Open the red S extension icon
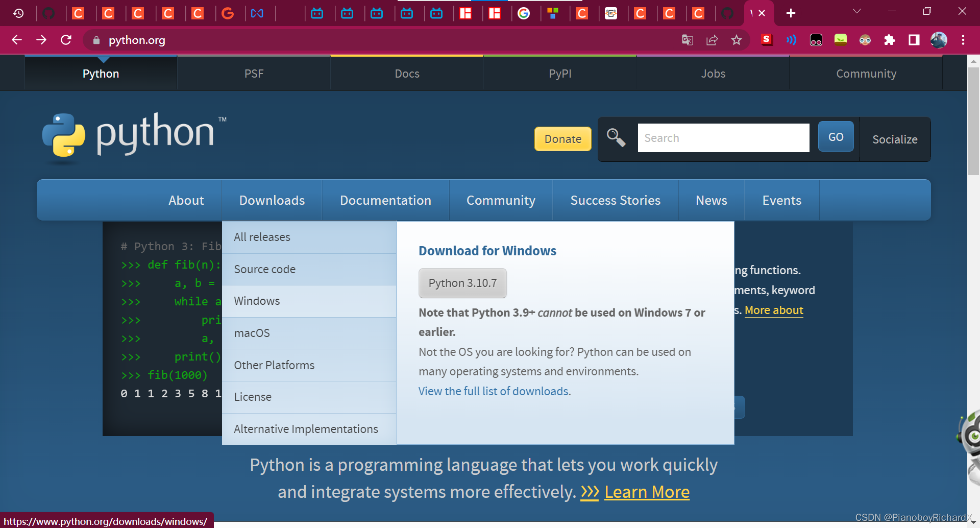 click(x=767, y=40)
